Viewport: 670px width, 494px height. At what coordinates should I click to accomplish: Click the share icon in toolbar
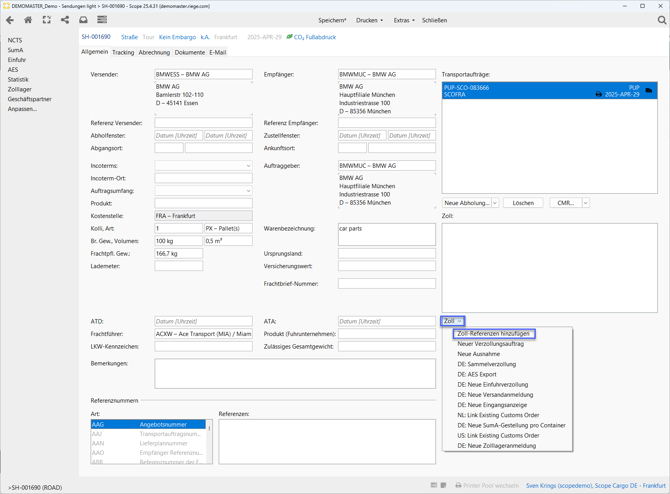point(65,20)
